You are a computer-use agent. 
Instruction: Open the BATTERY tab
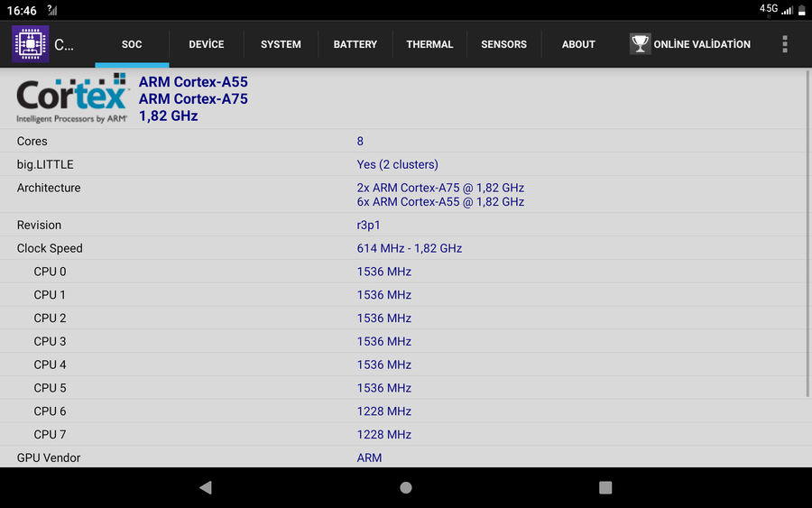[x=355, y=44]
